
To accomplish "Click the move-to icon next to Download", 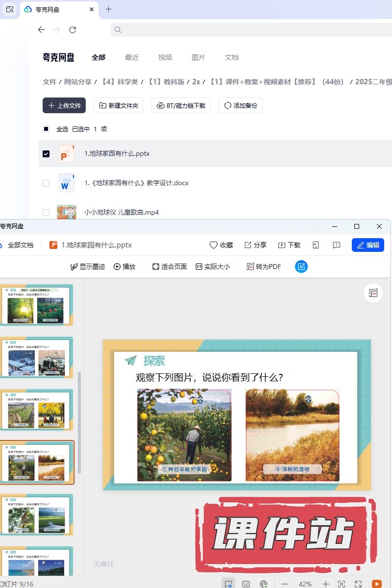I will coord(316,245).
